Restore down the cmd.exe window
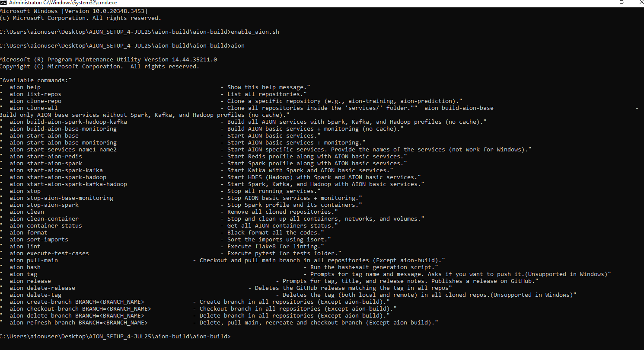This screenshot has height=350, width=644. [622, 3]
